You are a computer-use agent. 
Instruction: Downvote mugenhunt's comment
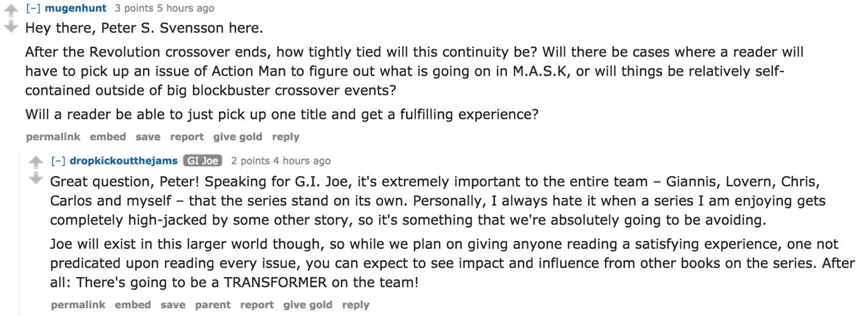tap(11, 26)
